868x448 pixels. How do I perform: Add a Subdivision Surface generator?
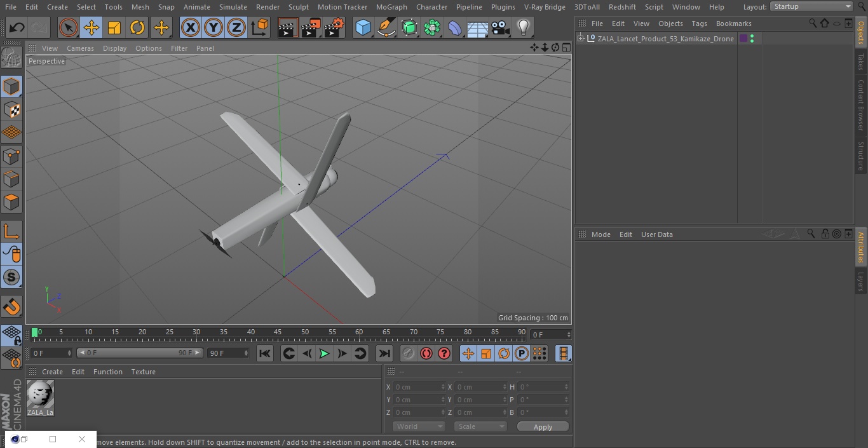point(409,27)
